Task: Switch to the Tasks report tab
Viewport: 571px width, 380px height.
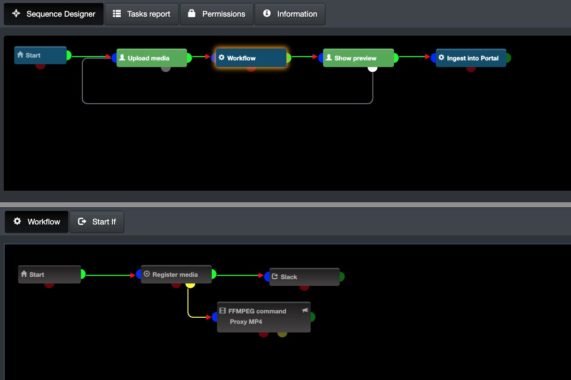Action: click(x=142, y=14)
